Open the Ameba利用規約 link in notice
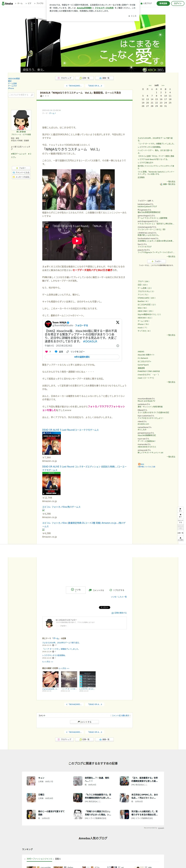 84,8
